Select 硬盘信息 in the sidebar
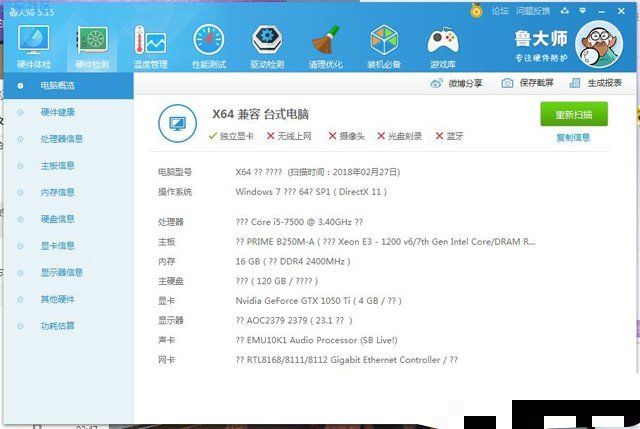Viewport: 640px width, 429px height. 68,219
